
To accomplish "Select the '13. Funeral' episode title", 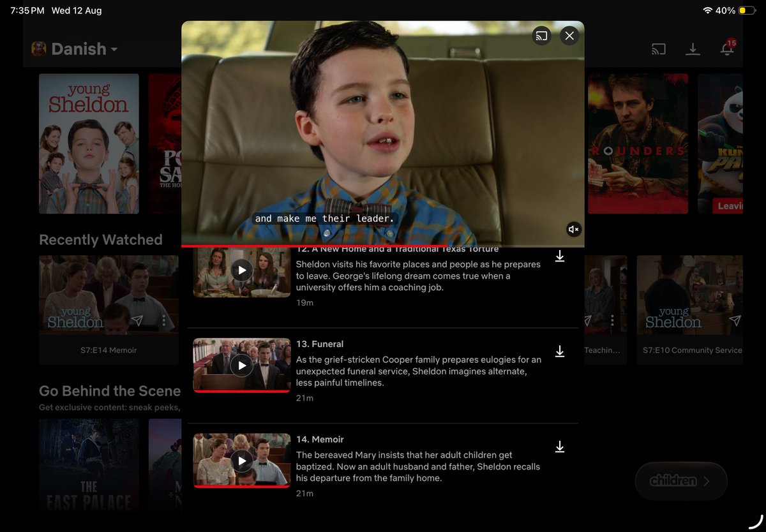I will click(320, 344).
